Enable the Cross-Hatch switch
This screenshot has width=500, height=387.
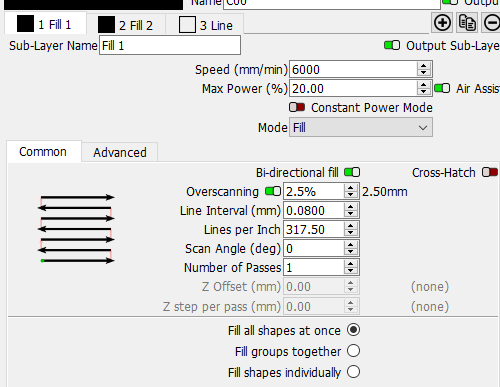[x=490, y=172]
